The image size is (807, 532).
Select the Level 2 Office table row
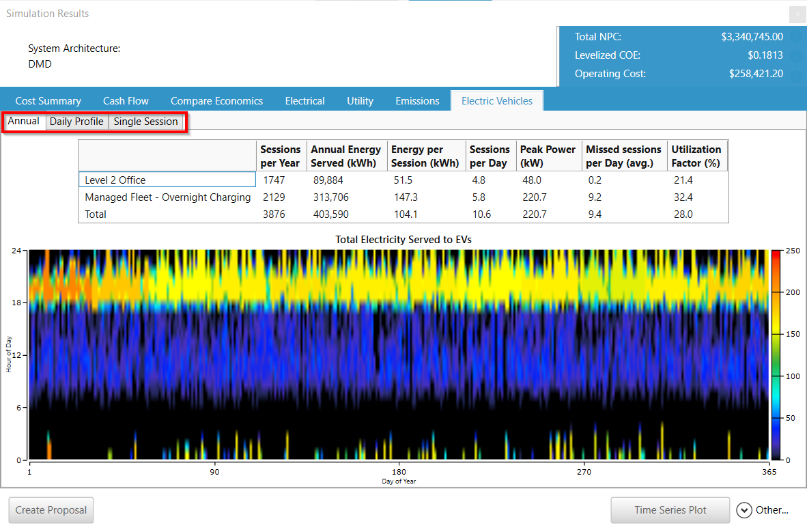coord(167,180)
